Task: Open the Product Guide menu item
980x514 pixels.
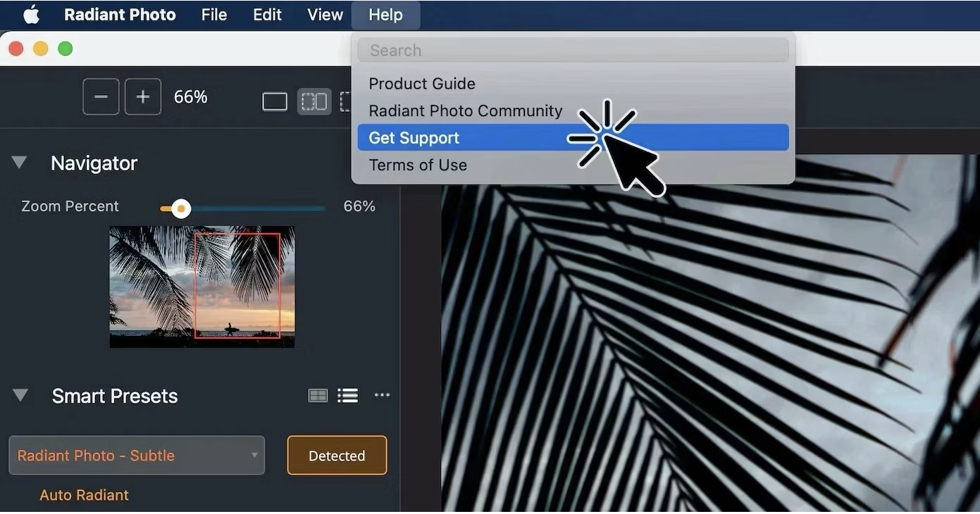Action: pyautogui.click(x=422, y=84)
